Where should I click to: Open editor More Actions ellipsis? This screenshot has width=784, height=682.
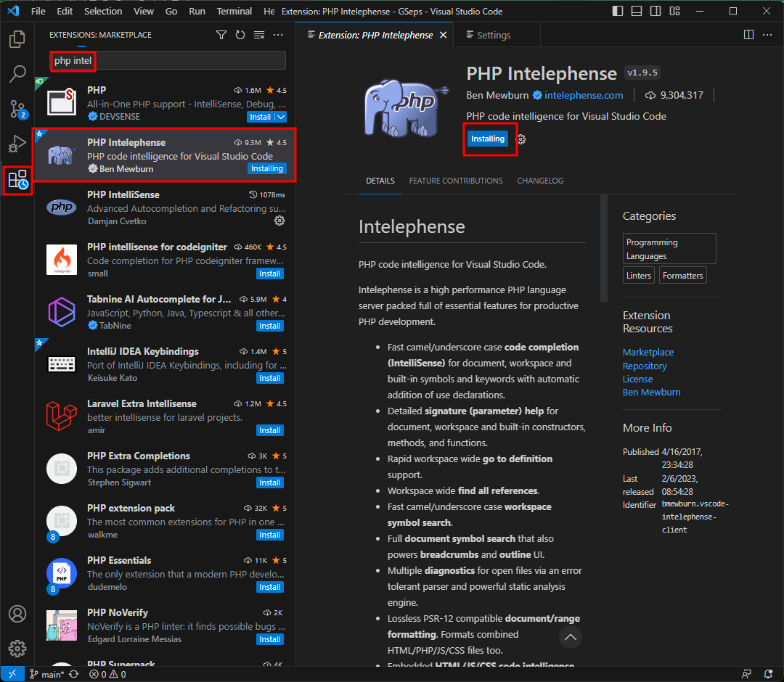[x=767, y=35]
